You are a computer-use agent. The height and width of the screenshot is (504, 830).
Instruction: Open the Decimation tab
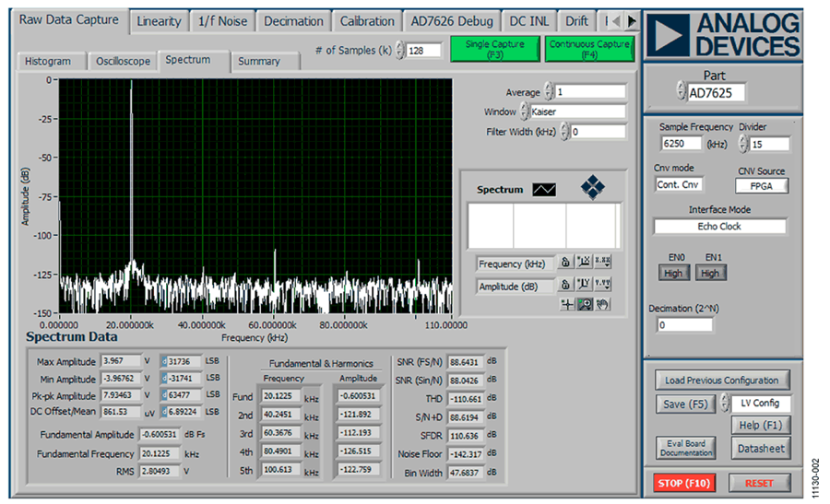pyautogui.click(x=293, y=22)
